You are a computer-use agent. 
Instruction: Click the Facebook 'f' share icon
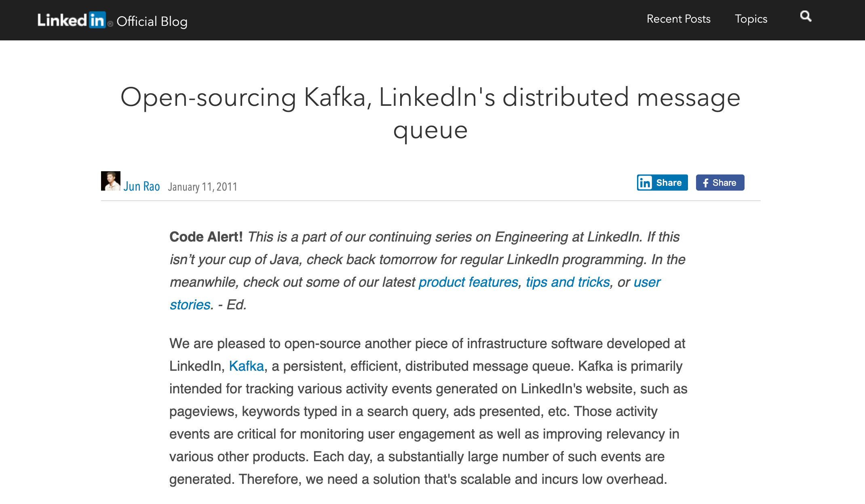click(705, 183)
